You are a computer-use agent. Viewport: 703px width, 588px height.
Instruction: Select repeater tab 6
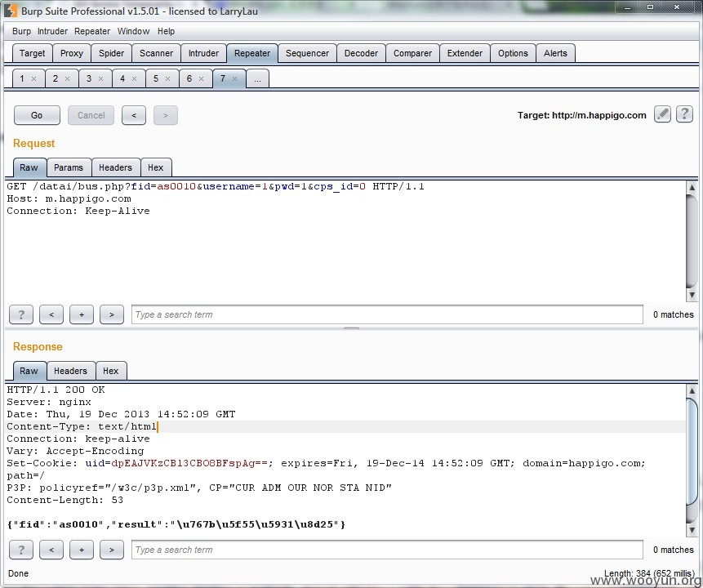click(x=189, y=78)
